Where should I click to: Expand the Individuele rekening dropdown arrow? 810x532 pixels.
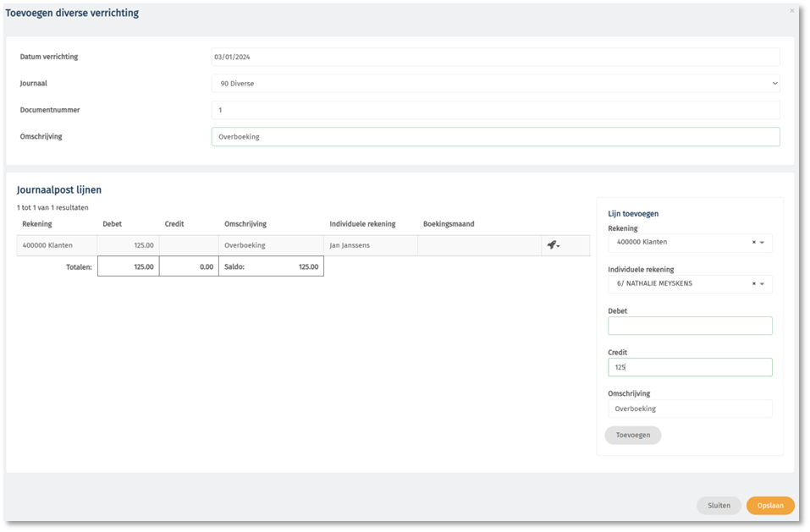tap(762, 284)
